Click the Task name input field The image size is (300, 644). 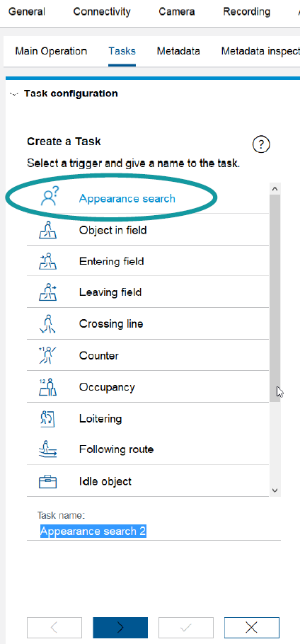[154, 531]
